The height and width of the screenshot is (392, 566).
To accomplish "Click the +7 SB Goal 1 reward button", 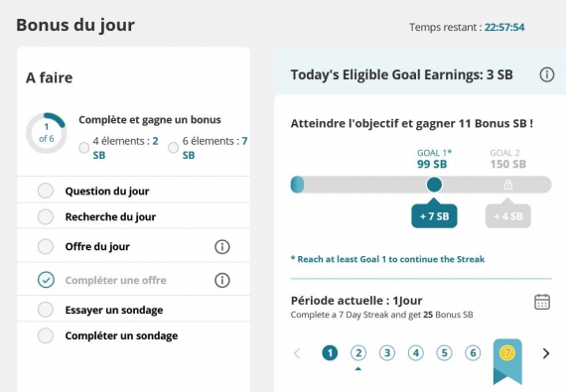I will (434, 216).
